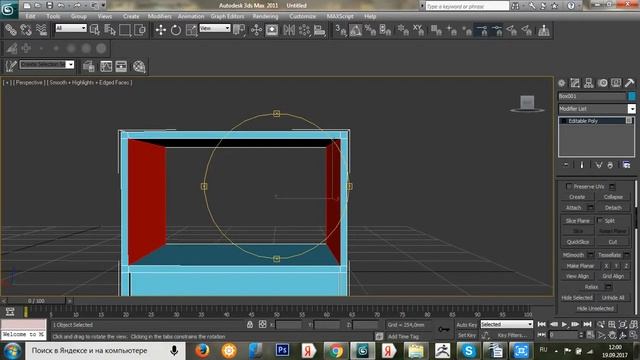
Task: Select the Rotate tool
Action: [176, 30]
